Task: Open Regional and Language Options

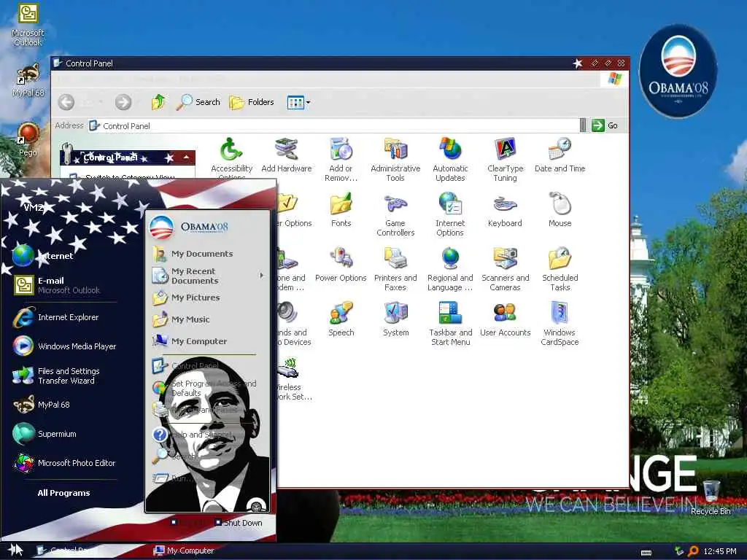Action: pos(450,269)
